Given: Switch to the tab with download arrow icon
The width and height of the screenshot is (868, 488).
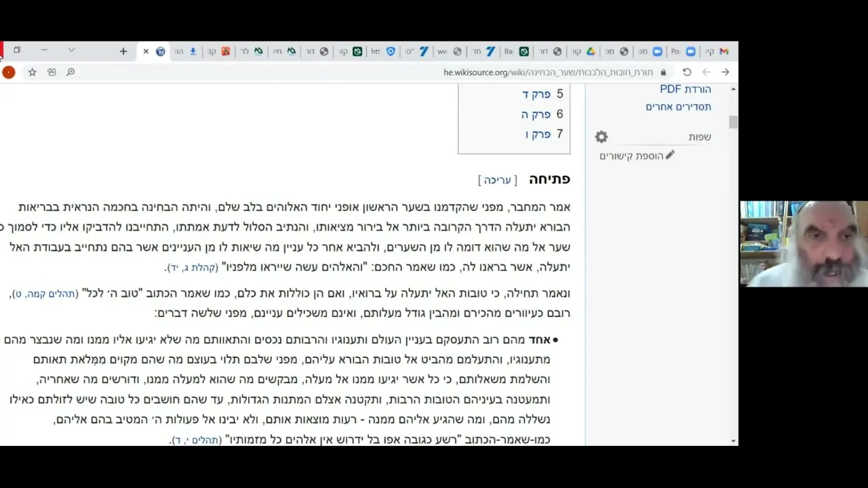Looking at the screenshot, I should click(185, 52).
